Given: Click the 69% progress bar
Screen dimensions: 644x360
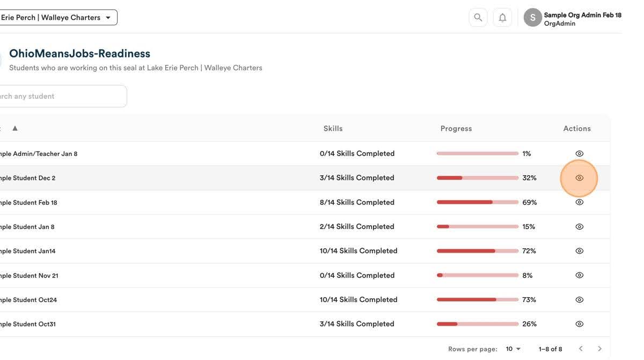Looking at the screenshot, I should [x=478, y=203].
